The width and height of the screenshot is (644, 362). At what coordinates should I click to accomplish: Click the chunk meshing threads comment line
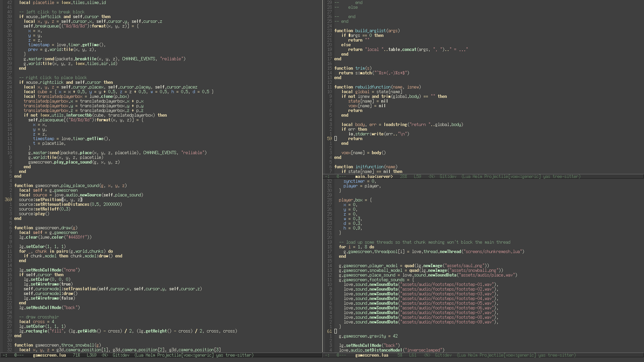(425, 242)
